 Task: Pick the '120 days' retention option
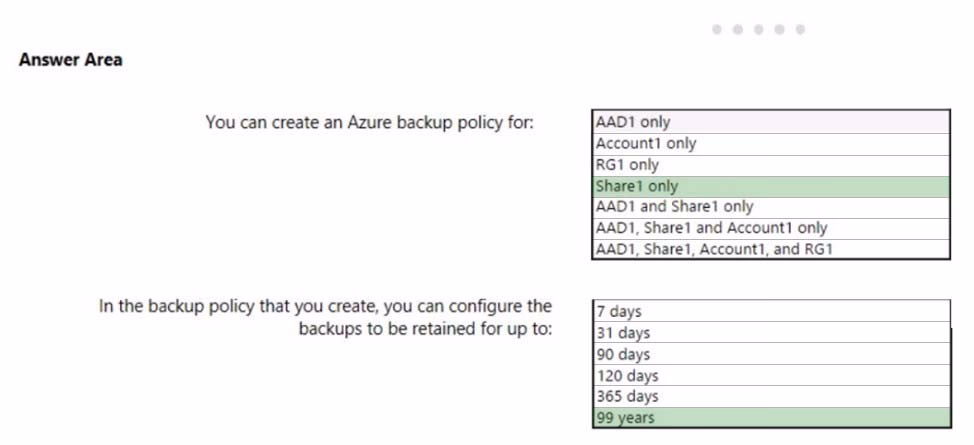click(x=771, y=375)
